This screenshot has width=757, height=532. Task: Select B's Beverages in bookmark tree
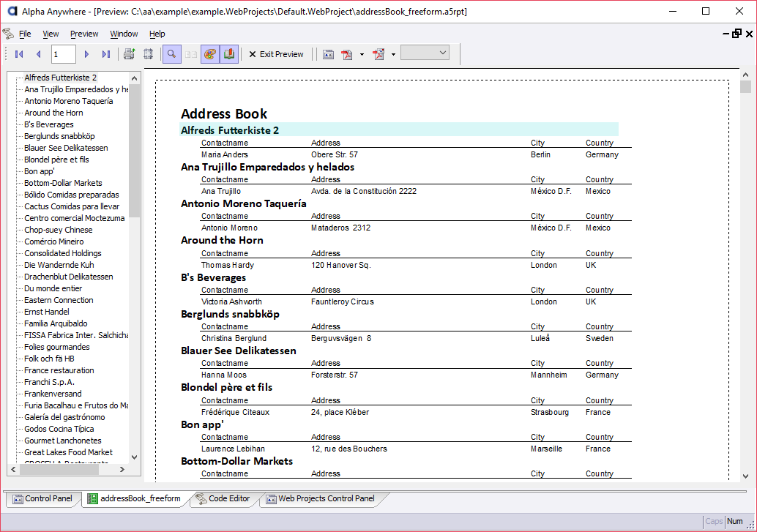(49, 124)
